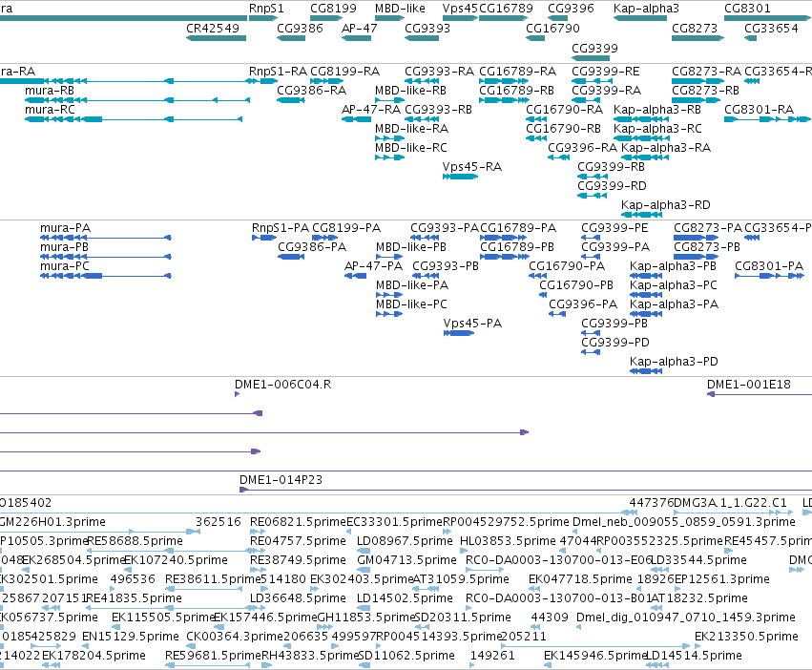Click the mura-RB transcript label

tap(50, 91)
